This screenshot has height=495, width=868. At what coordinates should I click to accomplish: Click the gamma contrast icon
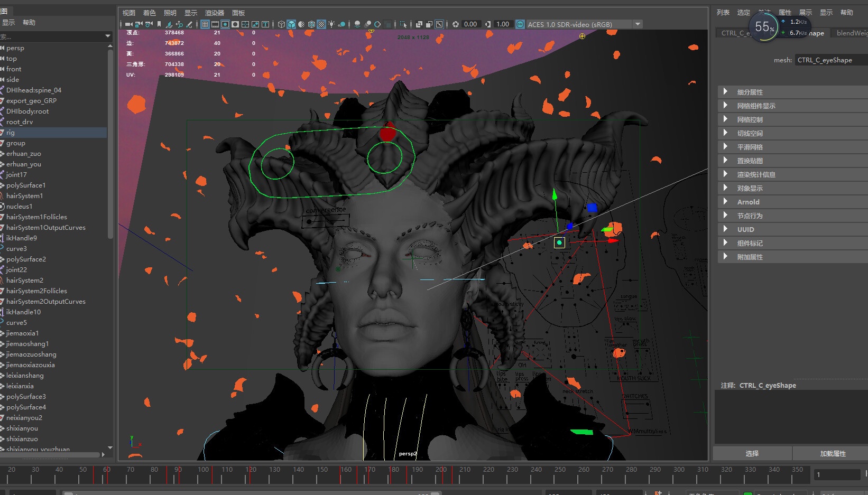point(488,24)
